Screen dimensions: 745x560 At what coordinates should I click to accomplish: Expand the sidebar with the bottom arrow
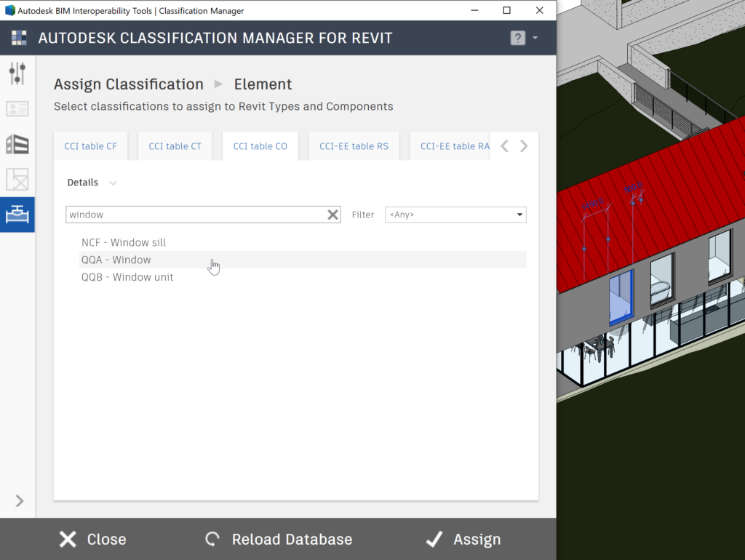19,500
